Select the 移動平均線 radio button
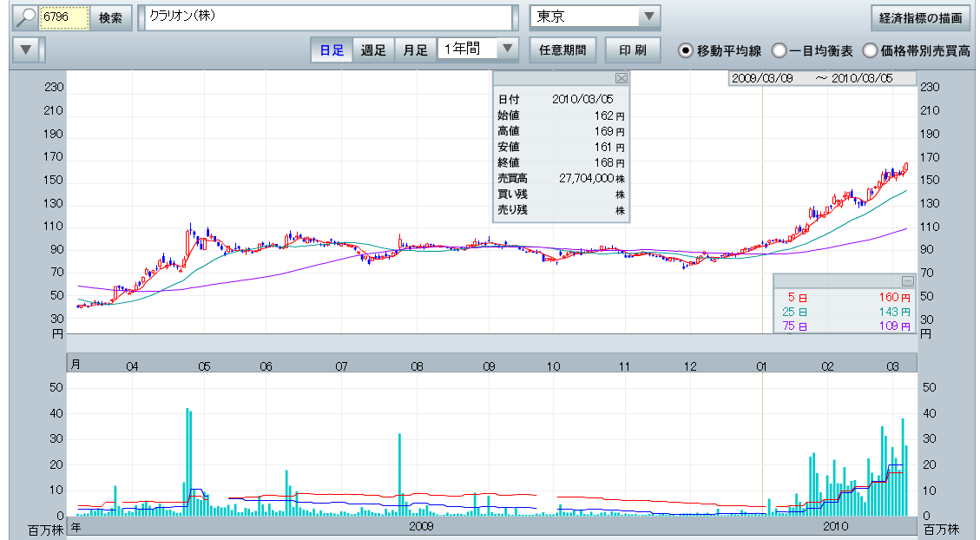The image size is (980, 540). 685,50
